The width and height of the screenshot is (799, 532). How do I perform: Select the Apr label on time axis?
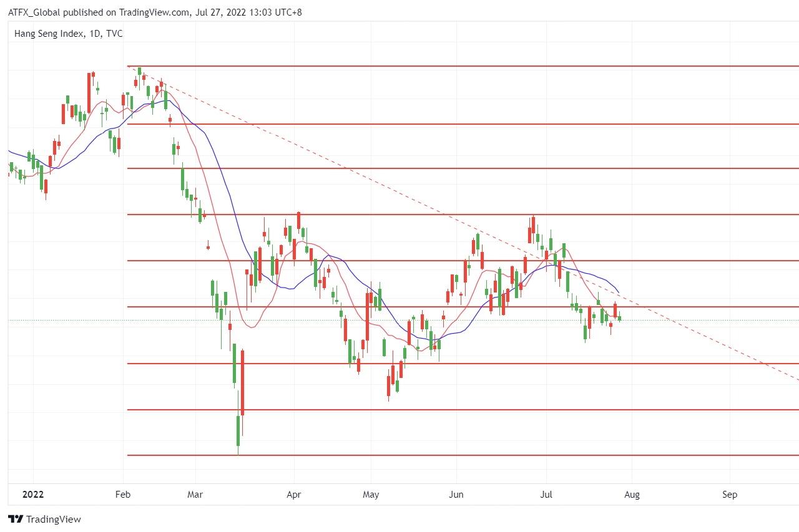tap(293, 495)
